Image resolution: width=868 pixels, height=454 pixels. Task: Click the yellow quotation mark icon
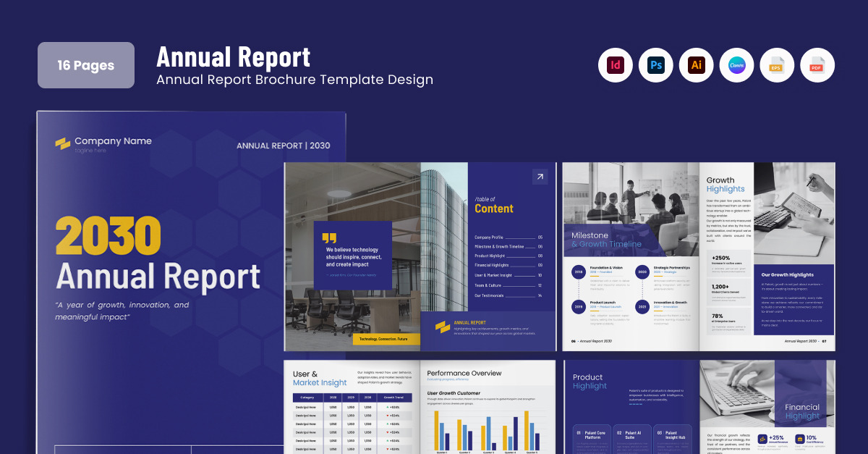(329, 237)
